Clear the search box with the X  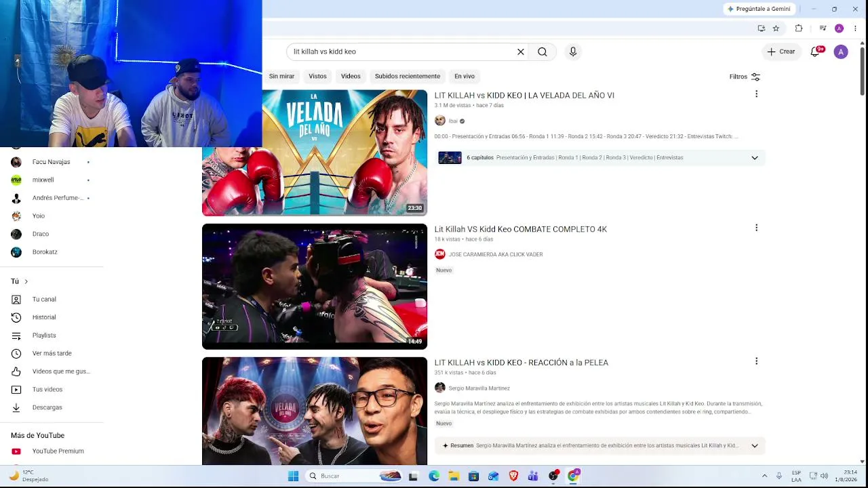point(521,52)
